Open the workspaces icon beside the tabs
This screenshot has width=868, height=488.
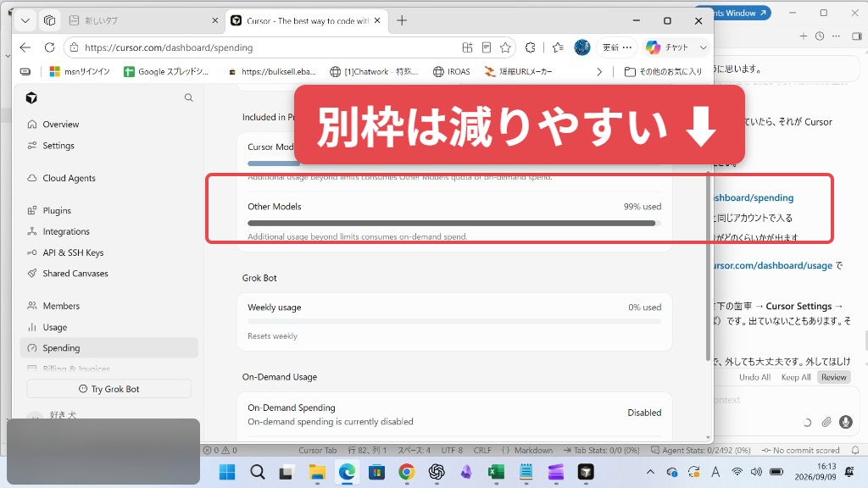(x=50, y=20)
